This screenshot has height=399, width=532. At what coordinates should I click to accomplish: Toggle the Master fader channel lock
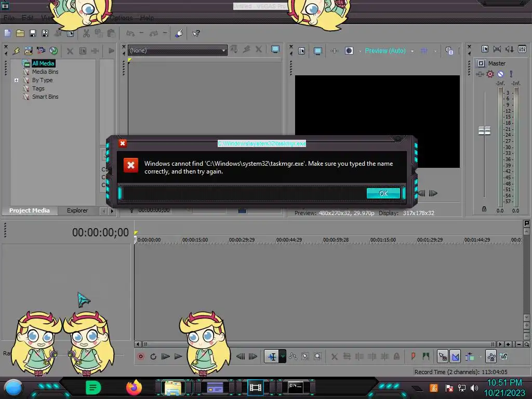tap(484, 209)
